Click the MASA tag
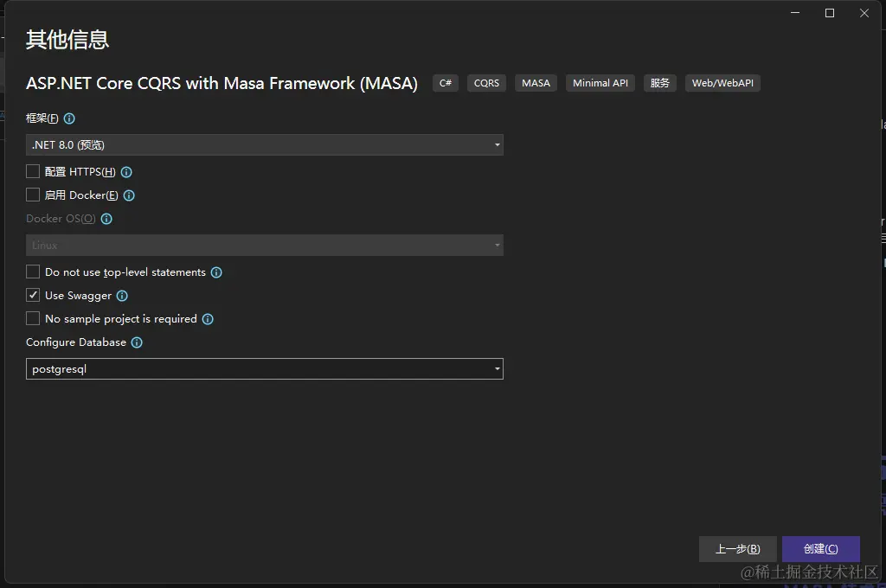Image resolution: width=886 pixels, height=588 pixels. pos(536,83)
